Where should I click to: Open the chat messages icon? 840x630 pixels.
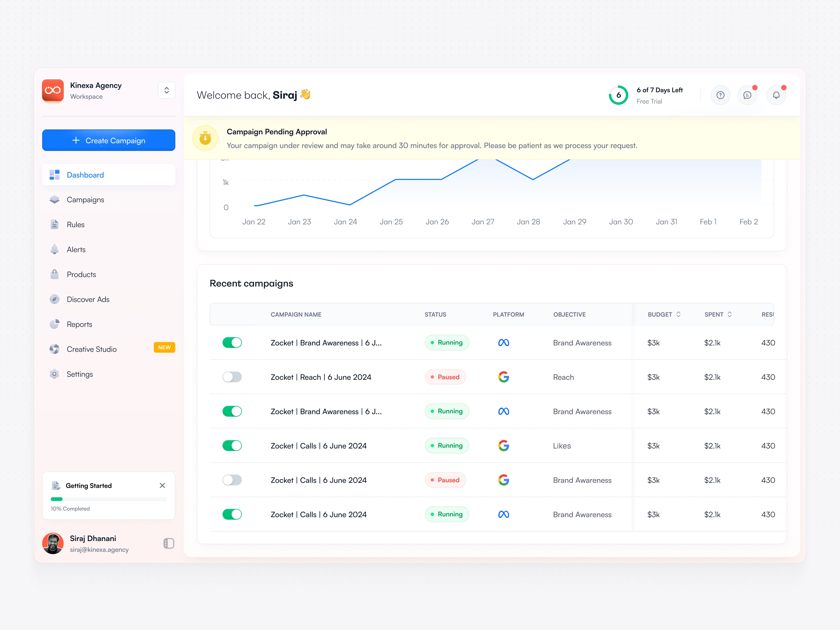coord(747,95)
